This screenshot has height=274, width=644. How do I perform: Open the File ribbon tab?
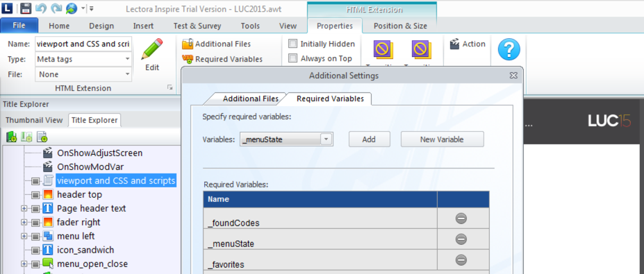click(x=19, y=26)
